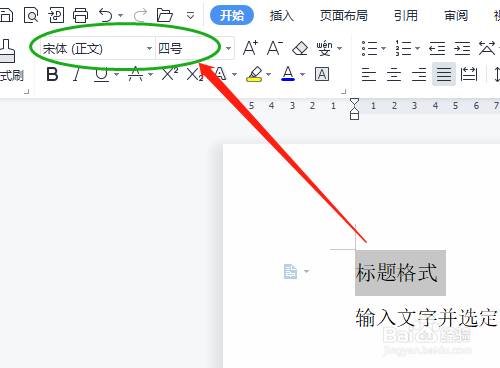
Task: Open the Undo history dropdown arrow
Action: (121, 15)
